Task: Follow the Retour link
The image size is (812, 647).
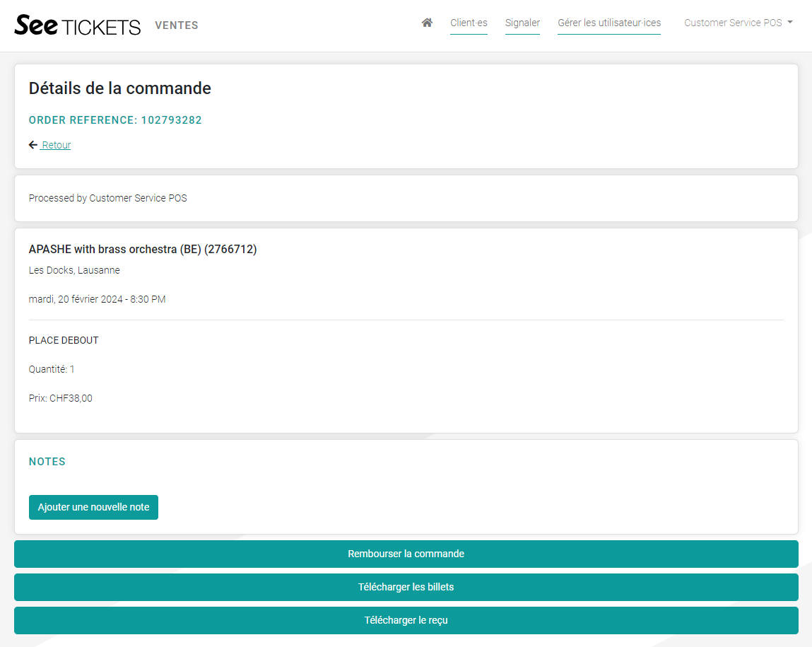Action: point(56,145)
